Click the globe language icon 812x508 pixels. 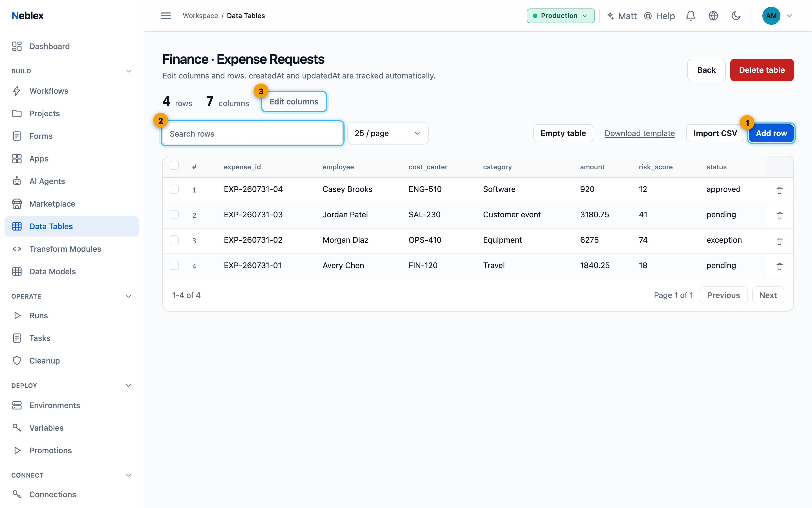(x=713, y=16)
